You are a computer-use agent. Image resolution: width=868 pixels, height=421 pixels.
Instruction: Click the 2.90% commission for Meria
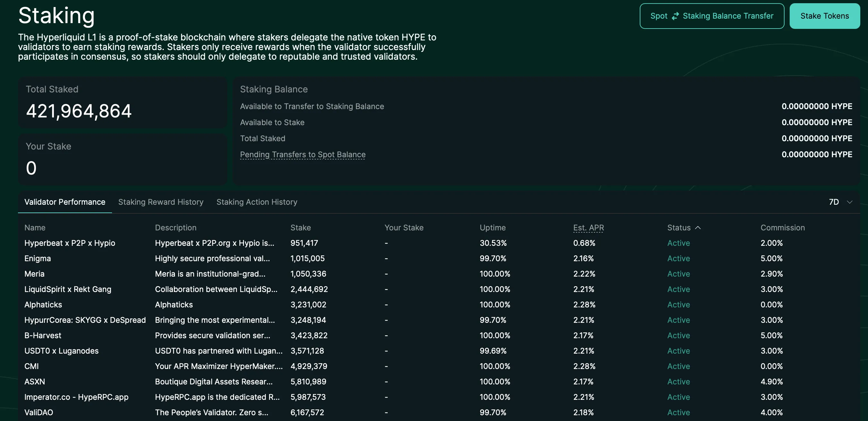point(772,274)
